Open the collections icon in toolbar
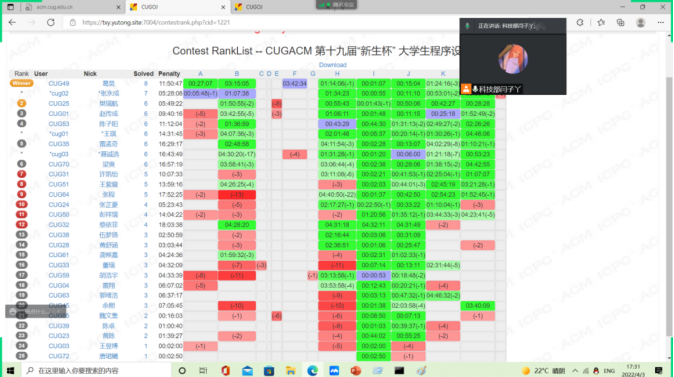 coord(620,22)
